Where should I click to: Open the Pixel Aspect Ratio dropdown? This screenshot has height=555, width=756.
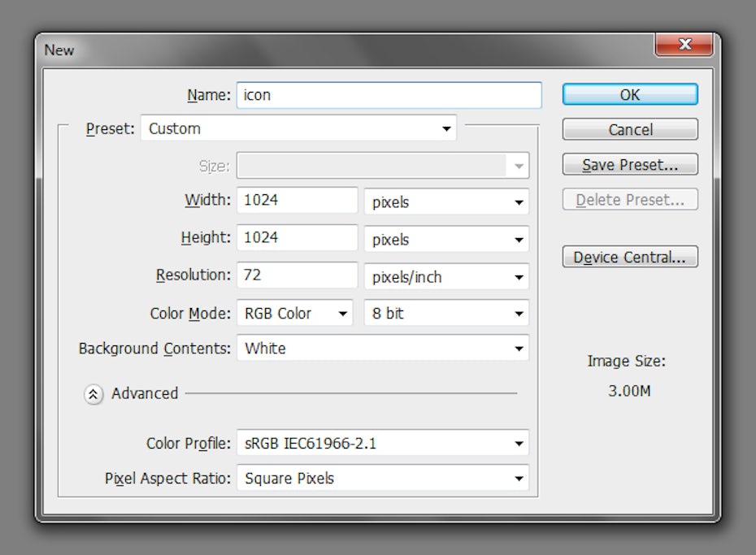pos(382,479)
